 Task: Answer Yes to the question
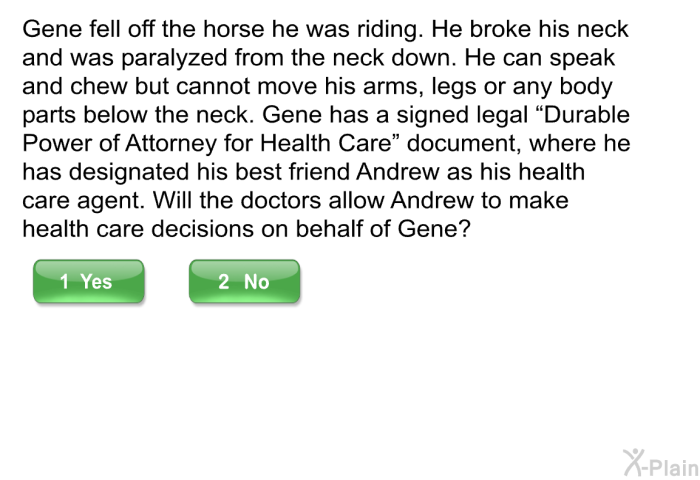click(x=89, y=281)
